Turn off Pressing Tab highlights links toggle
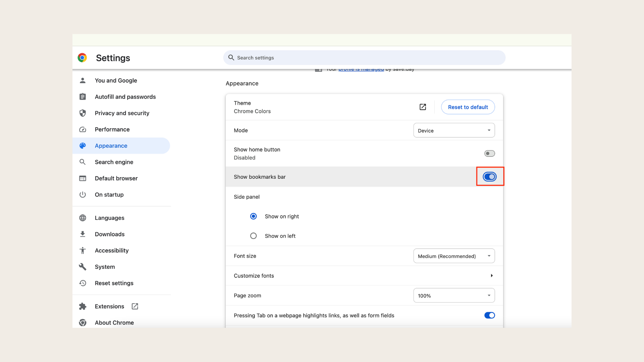 point(489,315)
